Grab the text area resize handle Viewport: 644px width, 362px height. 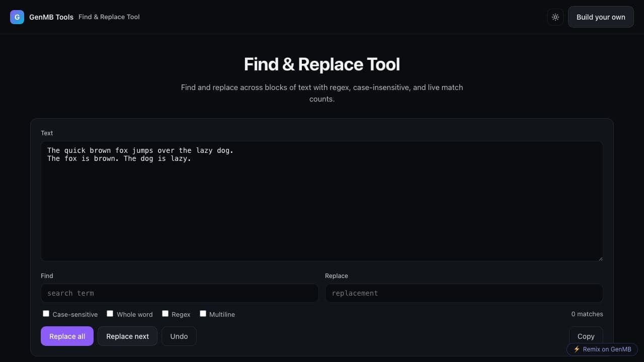point(600,258)
